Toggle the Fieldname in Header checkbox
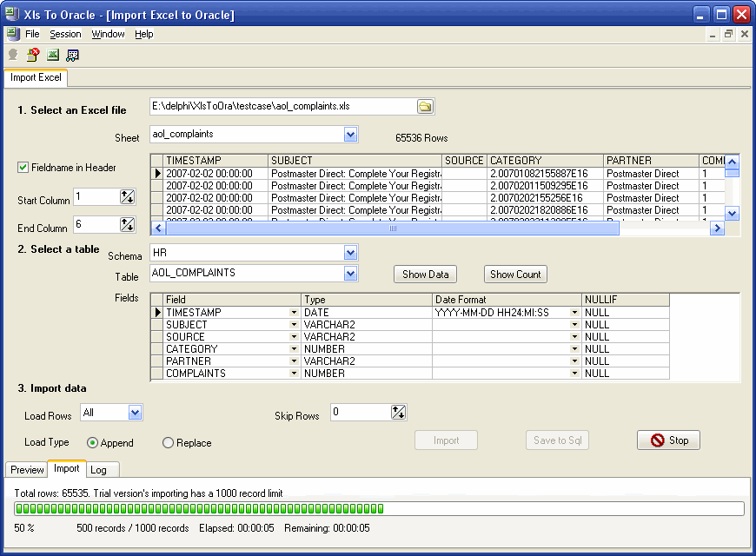Image resolution: width=756 pixels, height=556 pixels. coord(23,168)
